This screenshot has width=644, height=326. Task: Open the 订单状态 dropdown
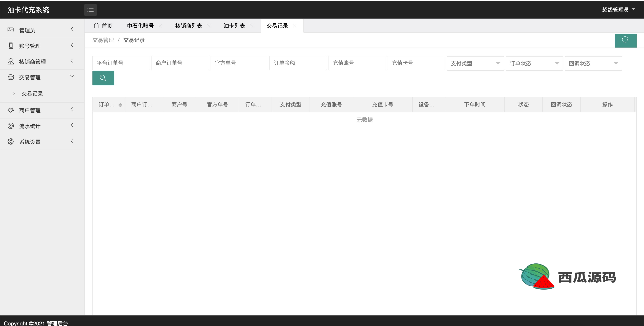534,63
